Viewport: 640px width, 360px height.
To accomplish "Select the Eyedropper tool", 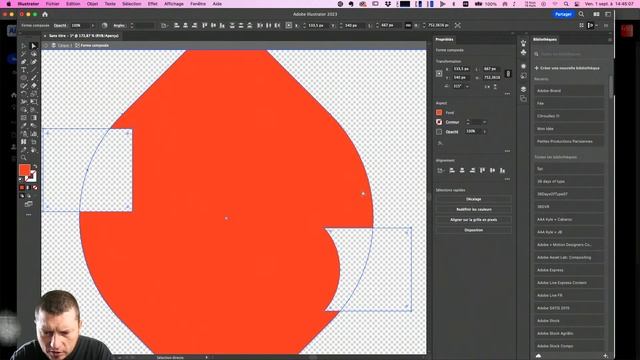I will tap(24, 126).
